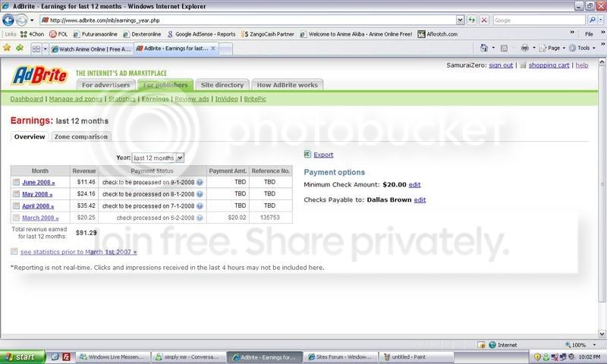Click the help icon beside June 2008 payment status

tap(200, 182)
